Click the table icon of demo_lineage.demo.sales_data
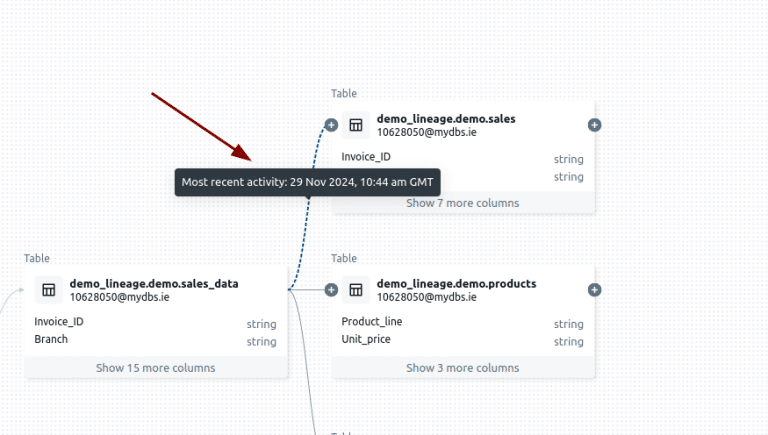This screenshot has width=768, height=435. [x=48, y=290]
